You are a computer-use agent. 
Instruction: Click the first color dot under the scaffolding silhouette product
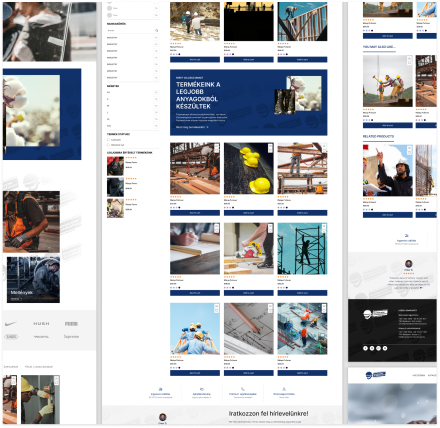279,287
